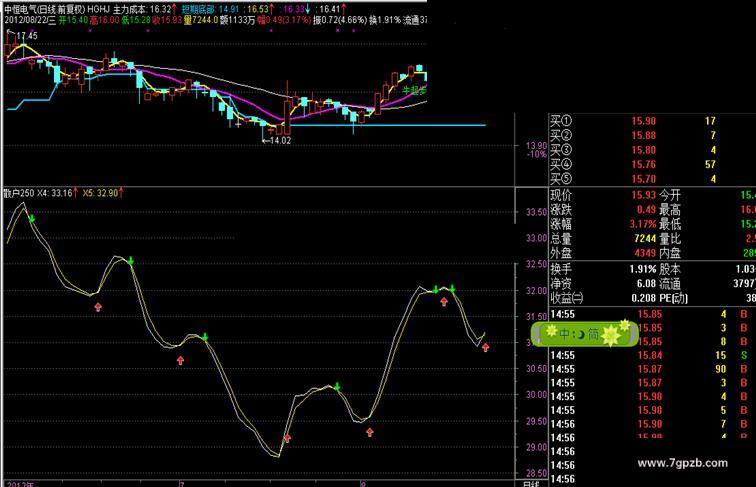Select the trade tick with 90 lots at 15.87
The height and width of the screenshot is (487, 756).
652,369
